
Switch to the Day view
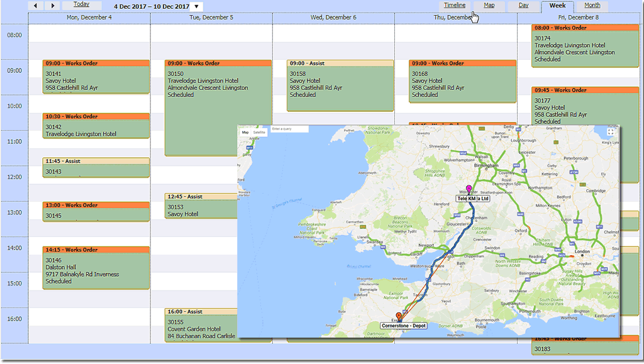523,5
